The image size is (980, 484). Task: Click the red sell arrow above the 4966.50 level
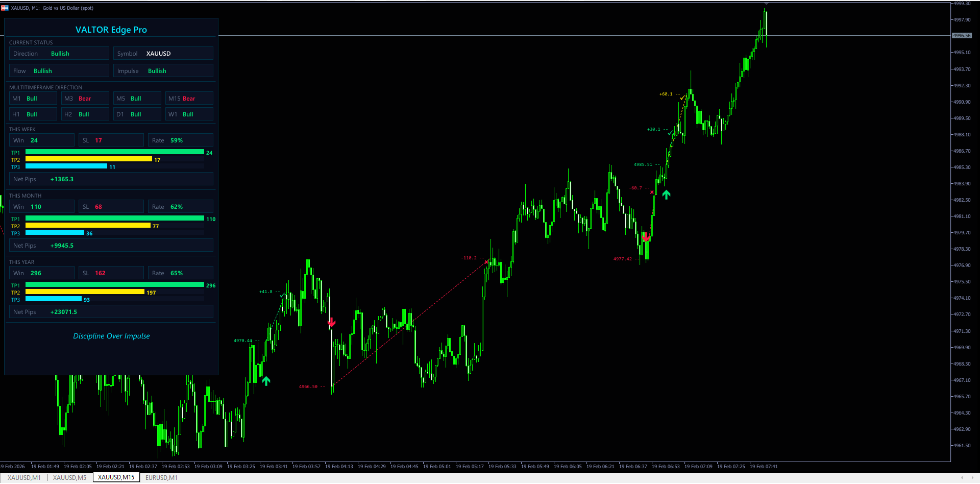click(332, 322)
